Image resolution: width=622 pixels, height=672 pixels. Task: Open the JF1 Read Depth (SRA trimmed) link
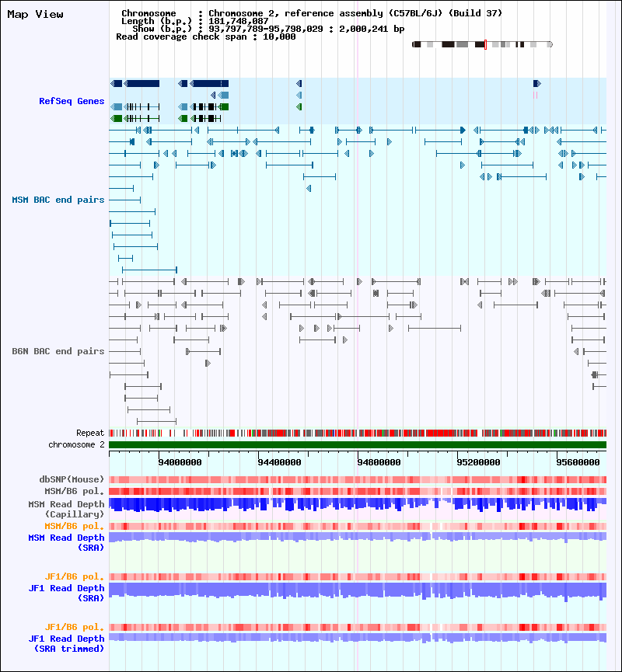[x=67, y=643]
